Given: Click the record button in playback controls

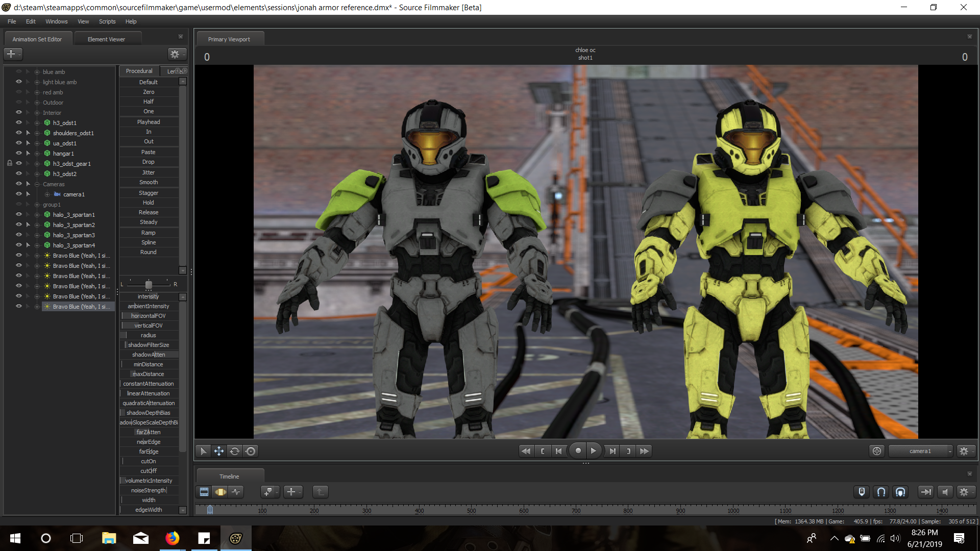Looking at the screenshot, I should pos(578,450).
